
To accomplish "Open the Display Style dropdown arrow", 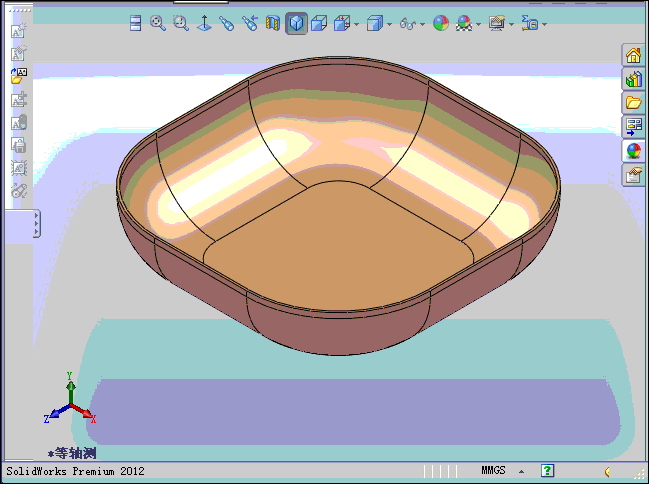I will [389, 24].
